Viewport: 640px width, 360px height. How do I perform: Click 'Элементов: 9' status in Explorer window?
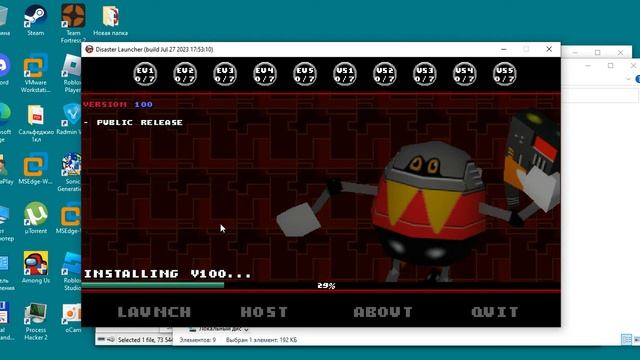click(x=198, y=340)
